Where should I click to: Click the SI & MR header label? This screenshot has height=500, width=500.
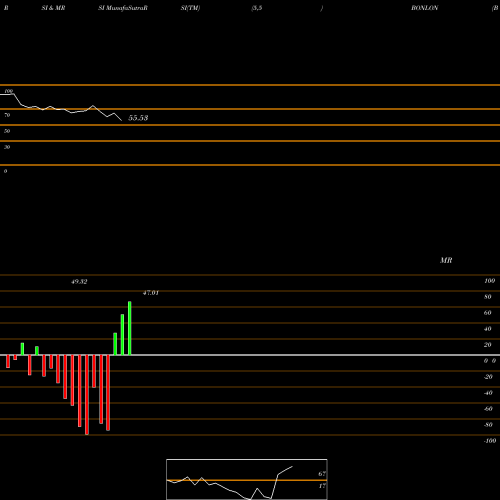click(x=53, y=8)
